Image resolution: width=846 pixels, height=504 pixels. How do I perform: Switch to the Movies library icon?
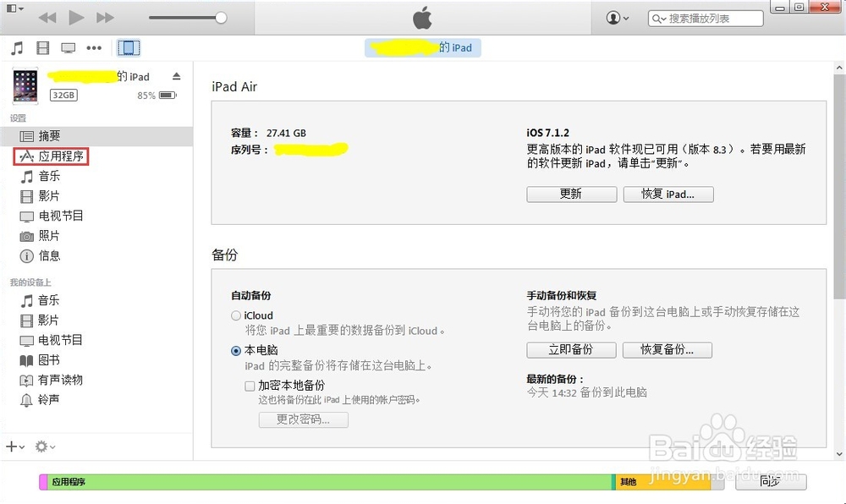pos(42,48)
